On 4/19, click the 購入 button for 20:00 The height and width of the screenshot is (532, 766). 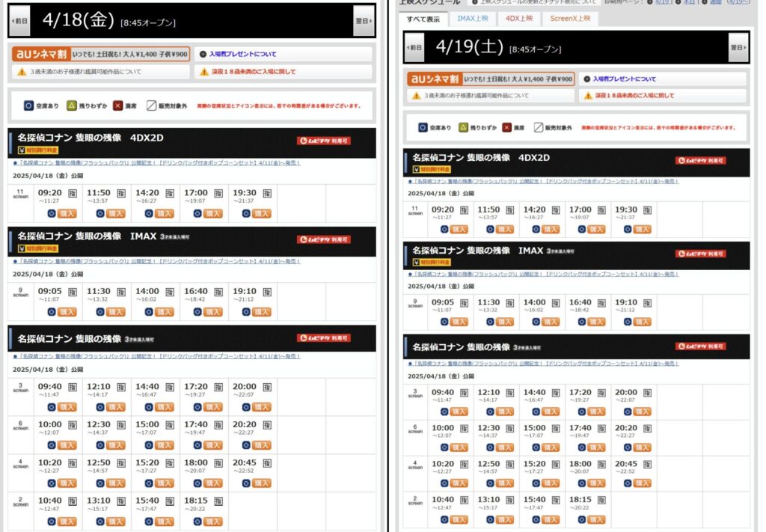(x=642, y=412)
